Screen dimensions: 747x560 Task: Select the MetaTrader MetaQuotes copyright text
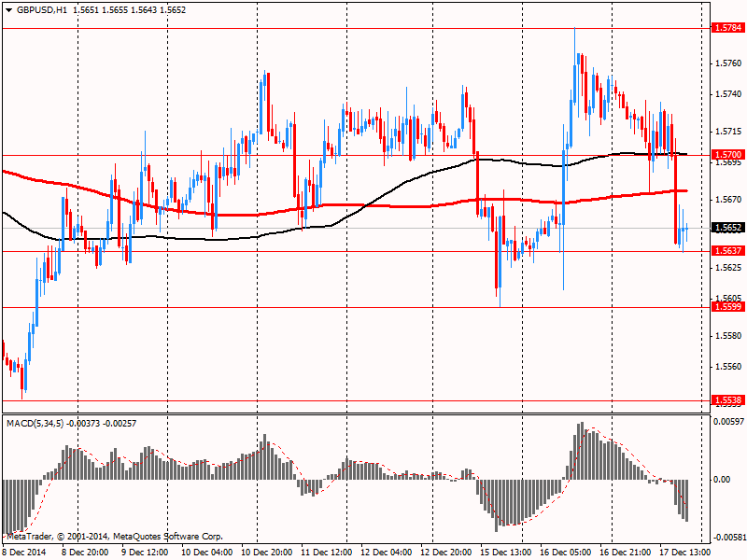pos(114,537)
